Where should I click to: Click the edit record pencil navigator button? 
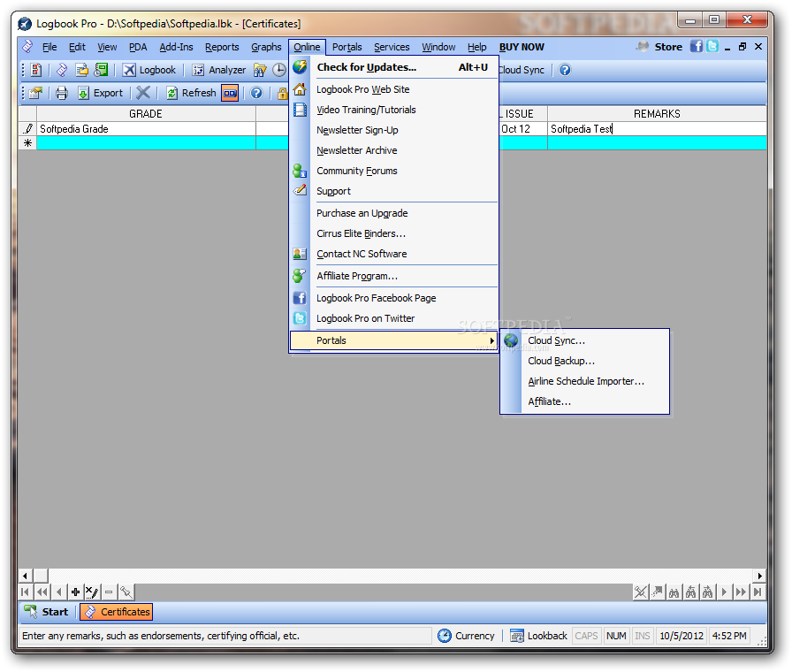pos(92,592)
